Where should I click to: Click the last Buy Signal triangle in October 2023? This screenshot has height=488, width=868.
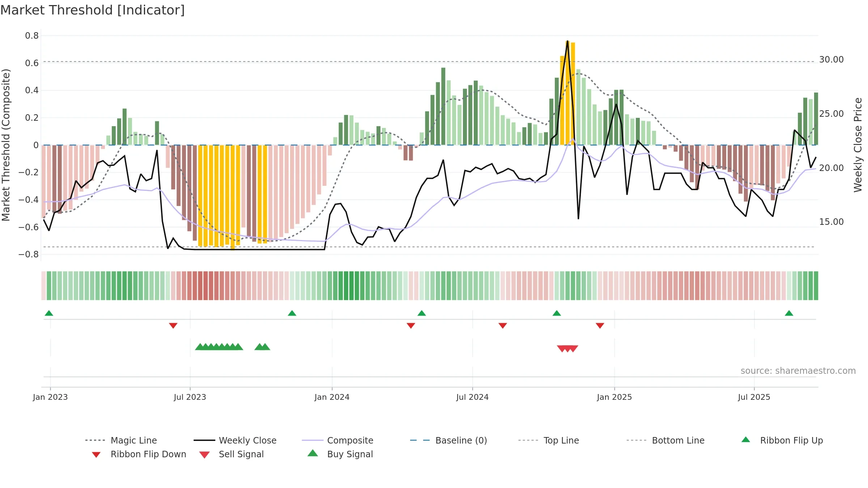coord(265,347)
